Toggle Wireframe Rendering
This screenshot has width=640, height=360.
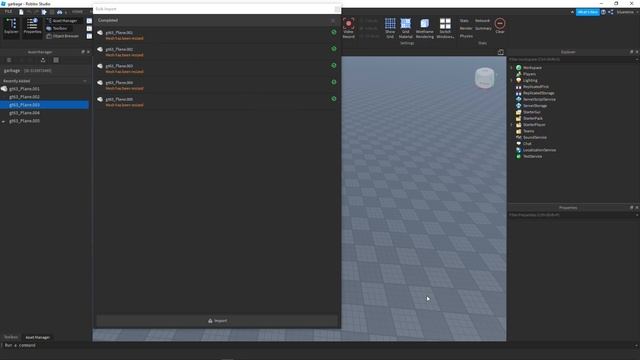click(x=424, y=28)
